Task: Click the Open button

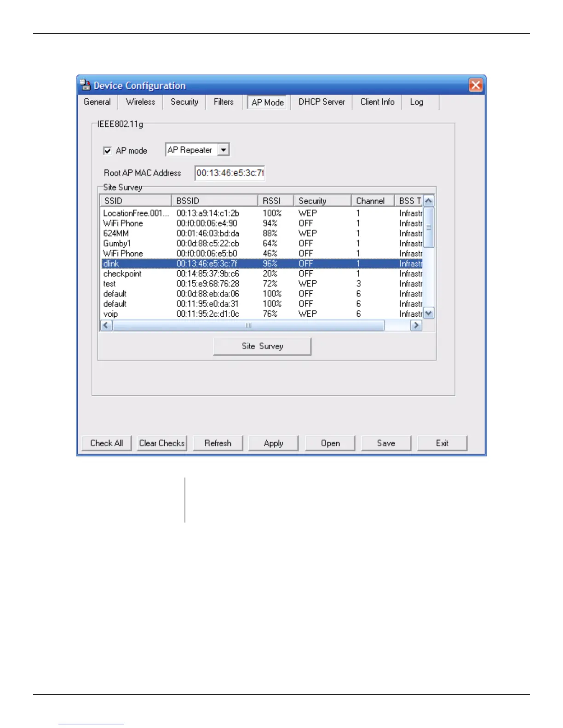Action: pyautogui.click(x=330, y=443)
